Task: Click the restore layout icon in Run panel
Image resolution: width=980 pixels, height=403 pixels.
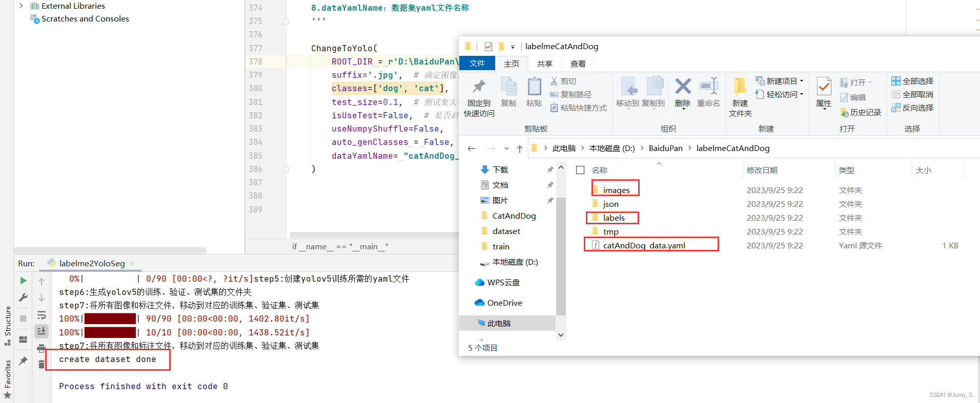Action: coord(23,340)
